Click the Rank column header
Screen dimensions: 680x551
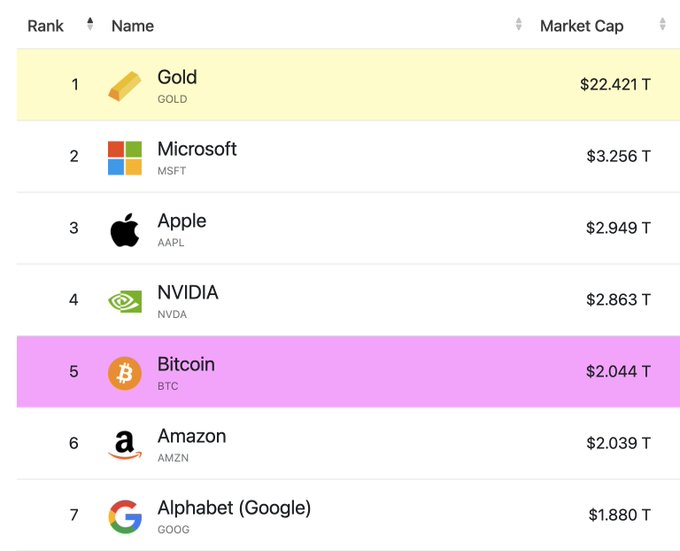point(46,26)
